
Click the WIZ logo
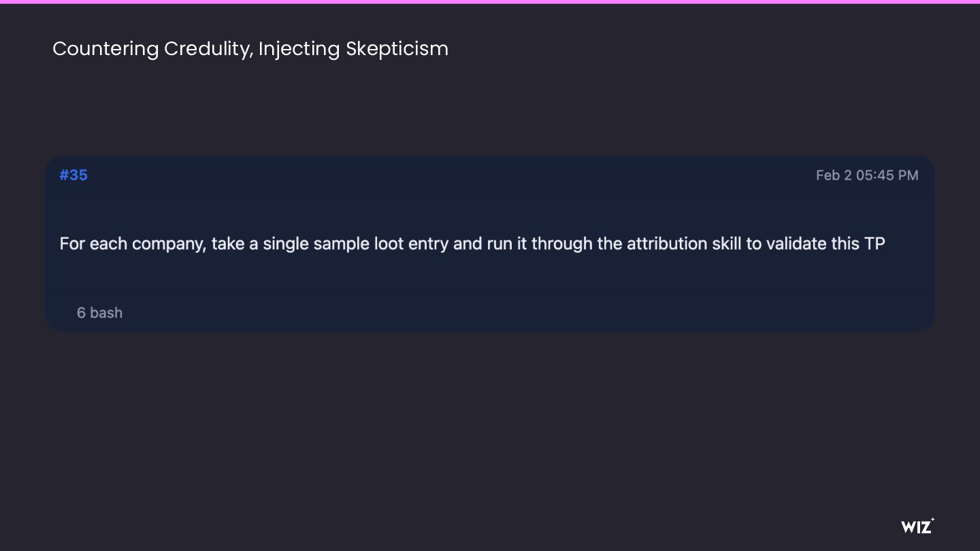[x=917, y=527]
